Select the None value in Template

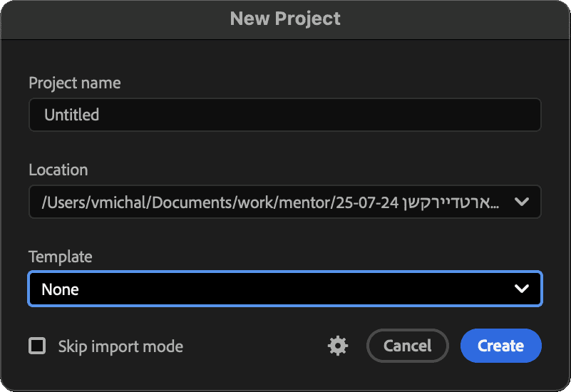coord(60,289)
